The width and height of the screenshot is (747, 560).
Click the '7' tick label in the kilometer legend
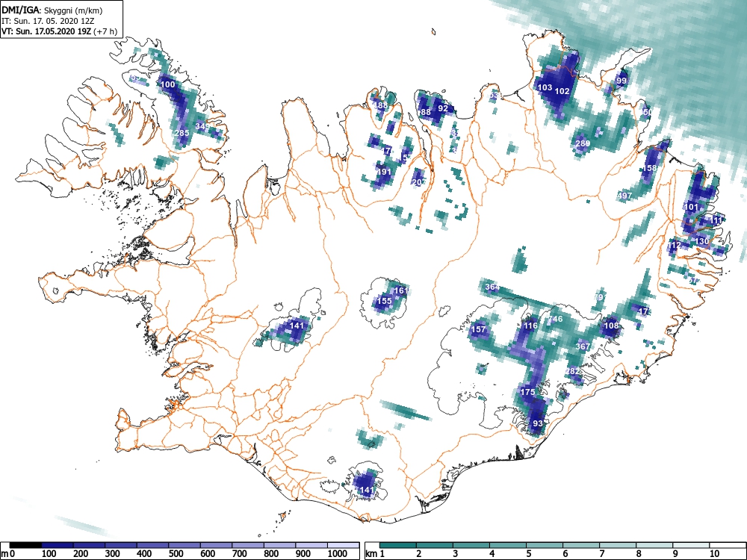point(601,554)
